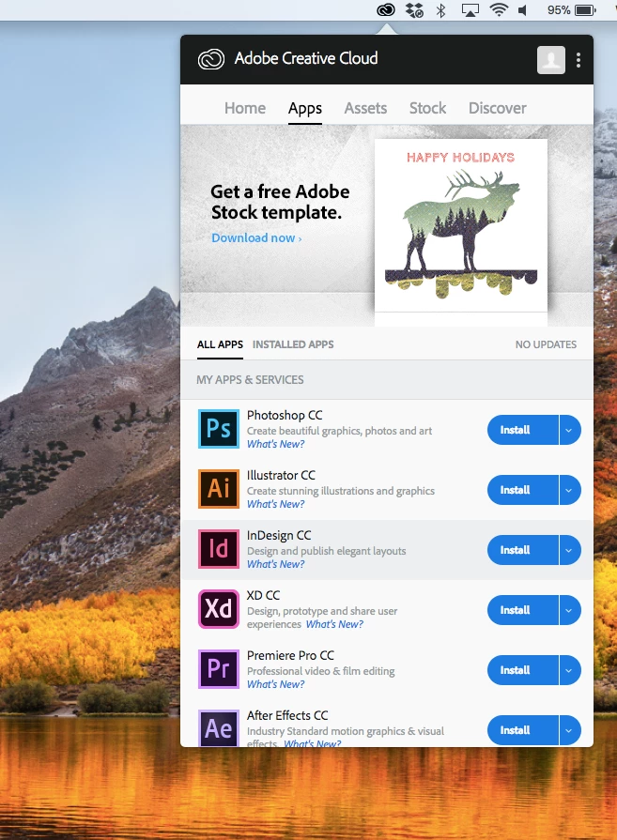This screenshot has height=840, width=617.
Task: Click the NO UPDATES status text
Action: (546, 344)
